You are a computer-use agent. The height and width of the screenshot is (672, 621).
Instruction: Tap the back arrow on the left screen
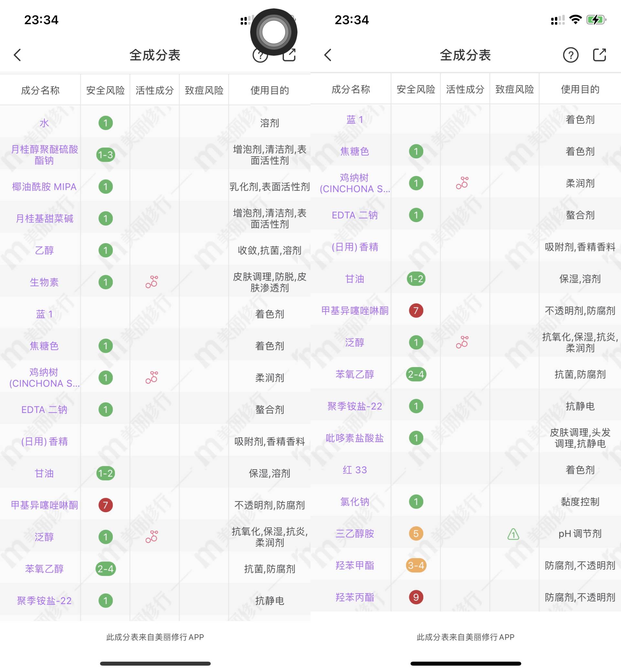tap(17, 55)
